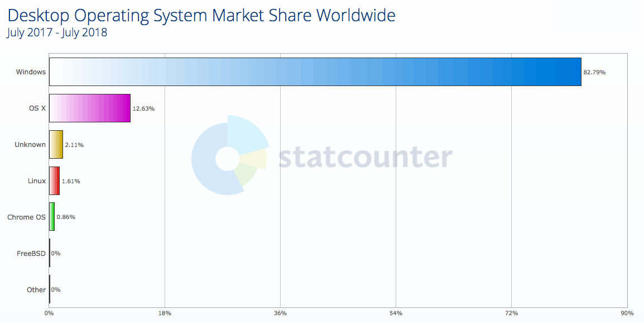Click the blue Windows bar

coord(315,72)
